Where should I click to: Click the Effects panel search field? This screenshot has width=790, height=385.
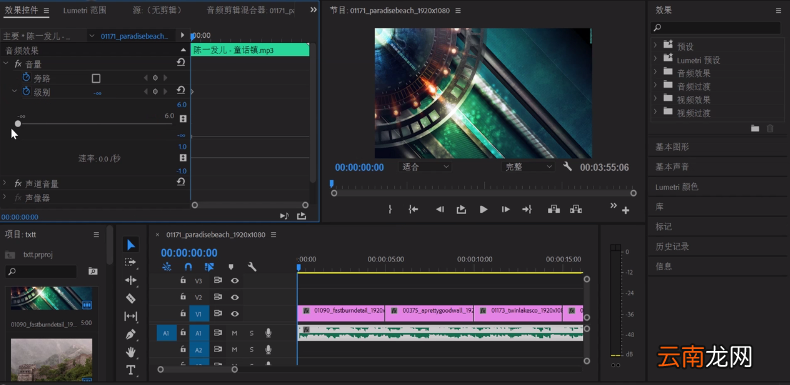715,28
